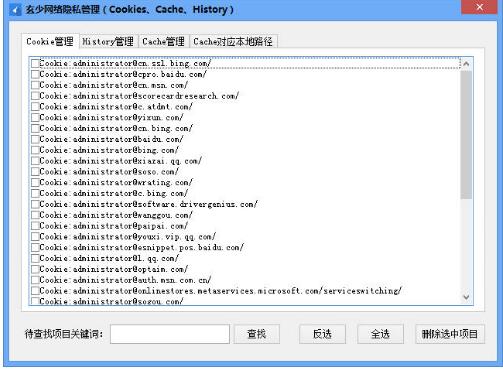Open the History管理 tab
The image size is (503, 370).
[108, 42]
